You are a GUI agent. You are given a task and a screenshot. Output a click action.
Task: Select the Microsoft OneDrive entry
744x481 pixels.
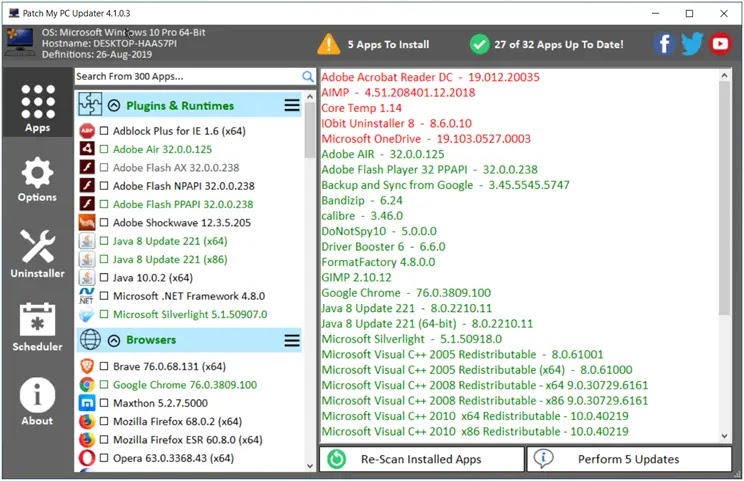(x=426, y=139)
